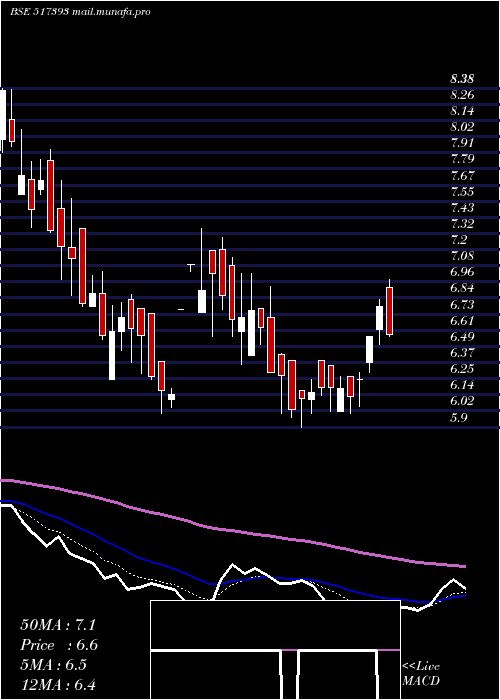Image resolution: width=500 pixels, height=700 pixels.
Task: Click the Price : 6.6 readout
Action: point(59,645)
